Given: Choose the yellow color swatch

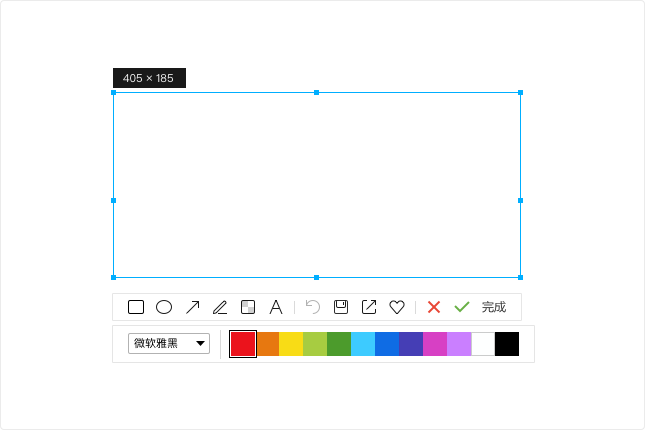Looking at the screenshot, I should [x=291, y=344].
